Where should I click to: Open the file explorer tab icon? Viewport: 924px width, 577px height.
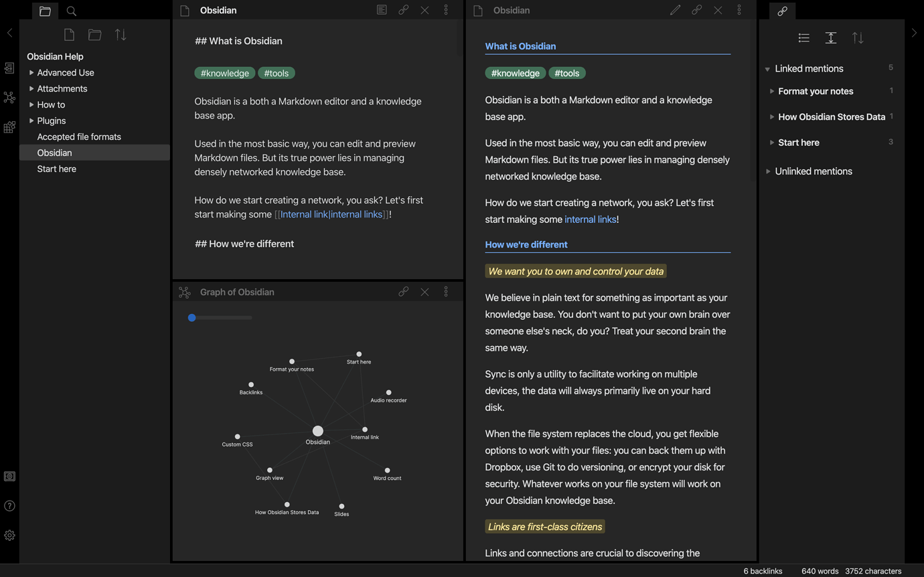[45, 11]
